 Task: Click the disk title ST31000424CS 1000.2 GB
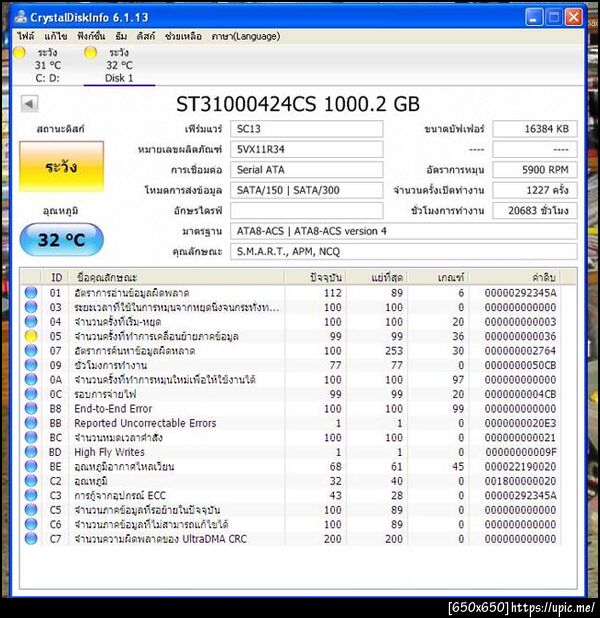[298, 104]
